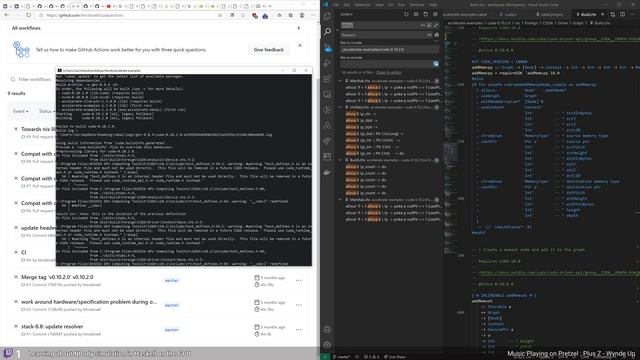Open the Run and Debug view icon

click(x=327, y=63)
